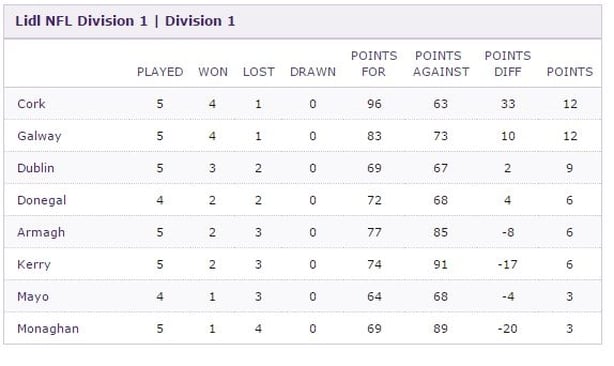Screen dimensions: 614x366
Task: Select the Dublin team name
Action: tap(36, 168)
